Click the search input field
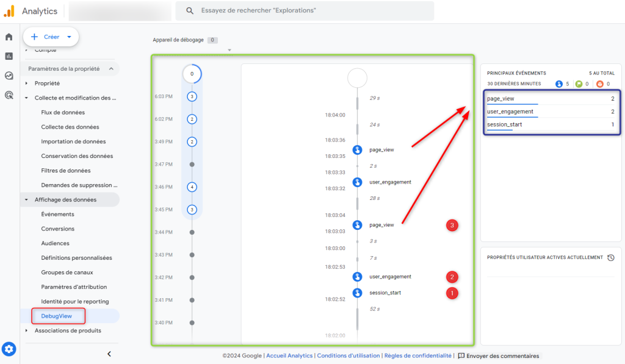Image resolution: width=625 pixels, height=364 pixels. 305,11
